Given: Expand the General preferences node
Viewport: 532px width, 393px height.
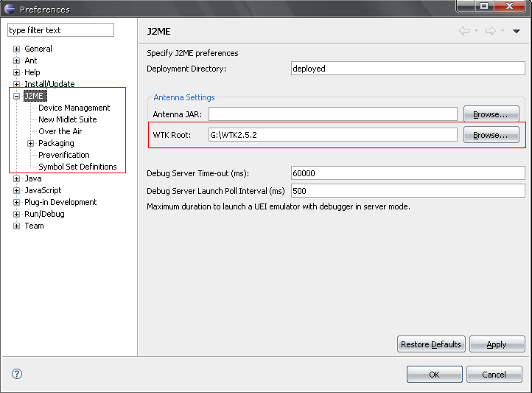Looking at the screenshot, I should [16, 49].
